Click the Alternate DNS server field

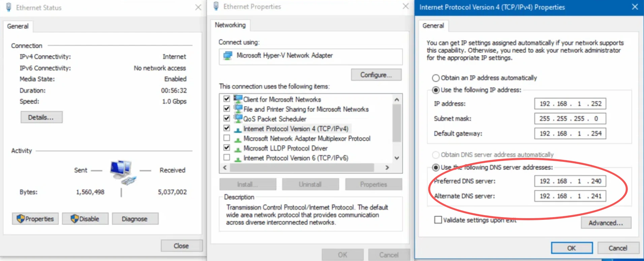[570, 196]
